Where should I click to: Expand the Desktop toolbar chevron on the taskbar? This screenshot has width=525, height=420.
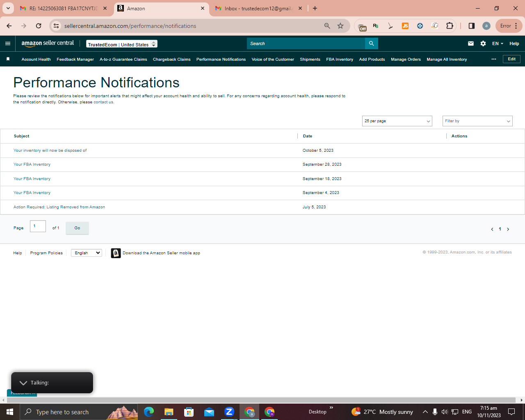(331, 408)
